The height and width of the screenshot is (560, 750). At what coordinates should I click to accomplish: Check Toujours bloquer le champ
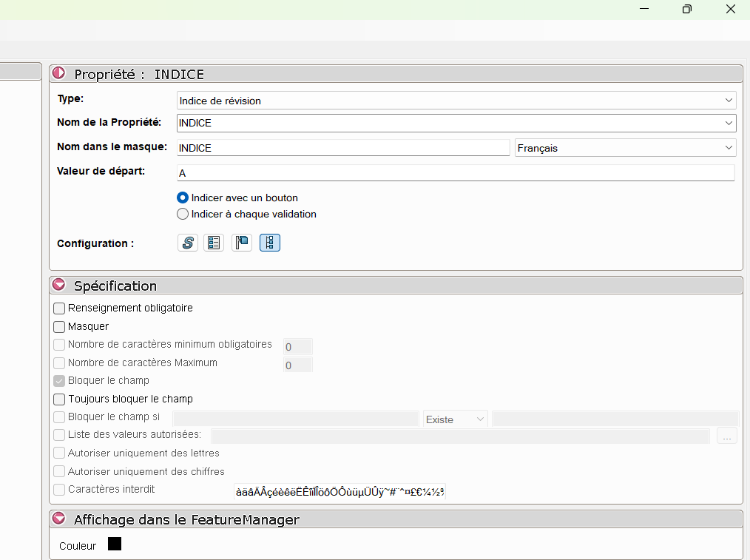pyautogui.click(x=59, y=399)
